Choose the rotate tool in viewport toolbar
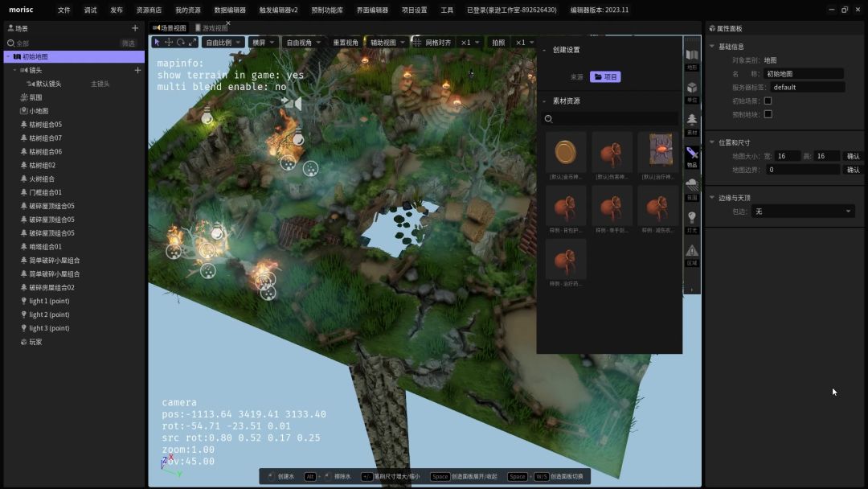The image size is (868, 489). tap(181, 43)
